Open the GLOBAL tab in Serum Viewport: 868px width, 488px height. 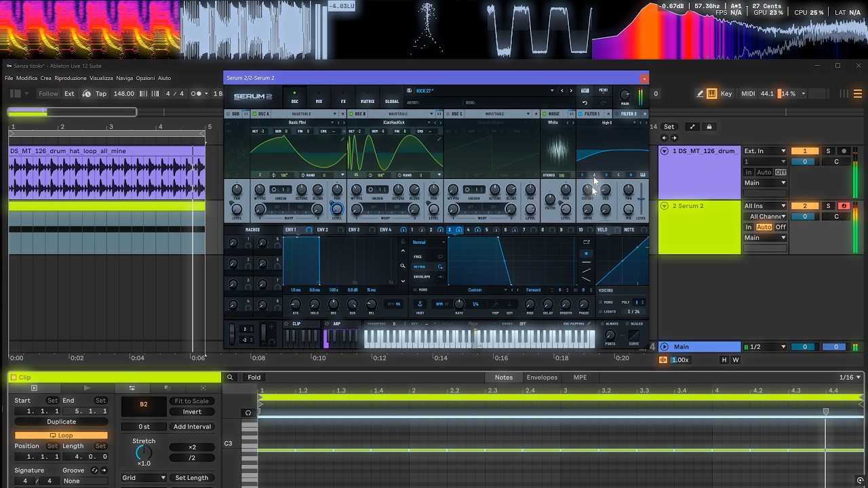[392, 97]
